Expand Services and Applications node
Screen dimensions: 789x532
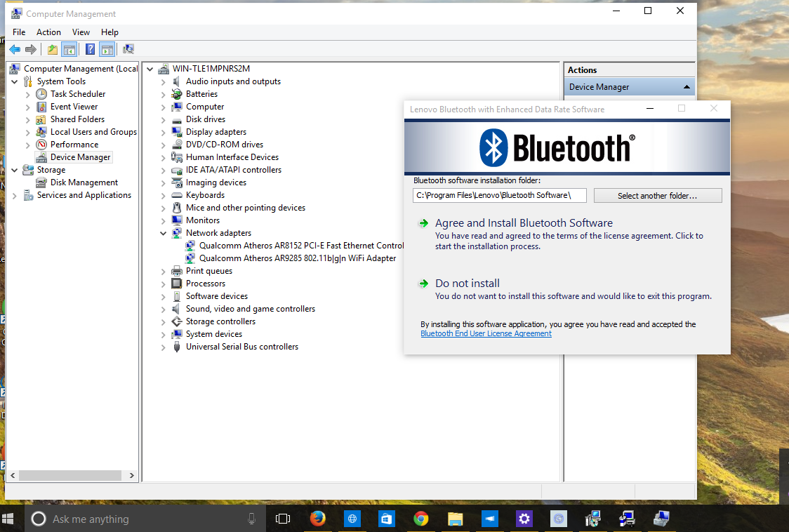[15, 195]
